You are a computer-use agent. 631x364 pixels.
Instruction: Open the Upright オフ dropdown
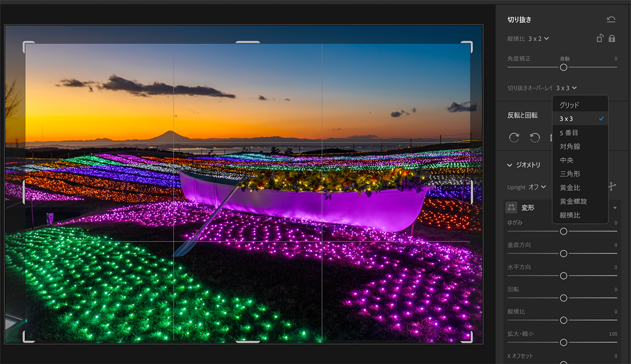(537, 187)
